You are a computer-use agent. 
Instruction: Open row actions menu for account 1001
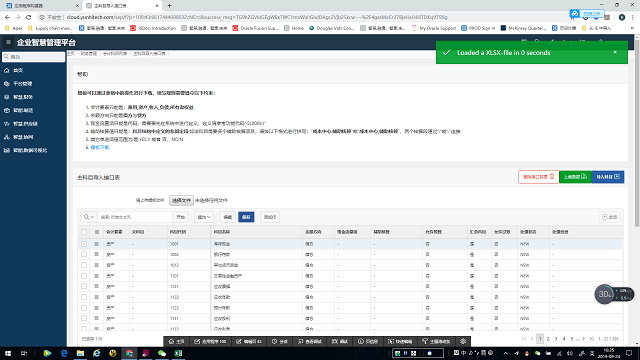97,244
